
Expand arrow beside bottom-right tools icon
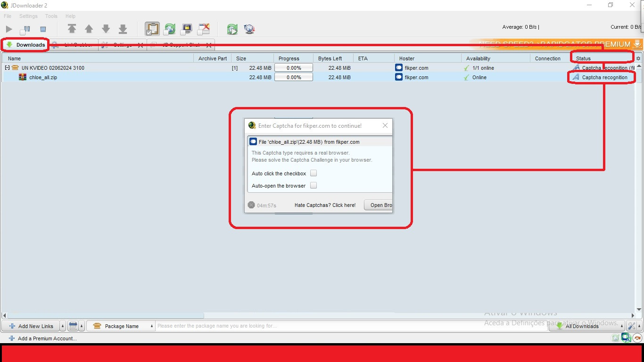pyautogui.click(x=639, y=326)
